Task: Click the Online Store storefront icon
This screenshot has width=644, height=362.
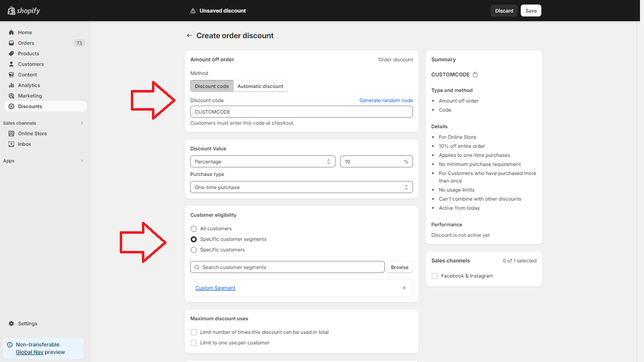Action: [12, 134]
